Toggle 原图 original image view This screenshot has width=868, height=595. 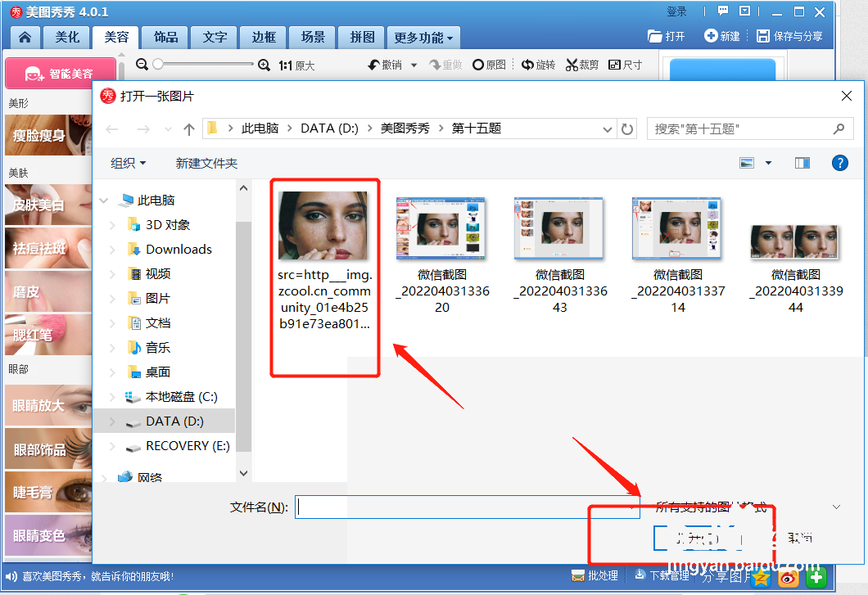(x=489, y=65)
